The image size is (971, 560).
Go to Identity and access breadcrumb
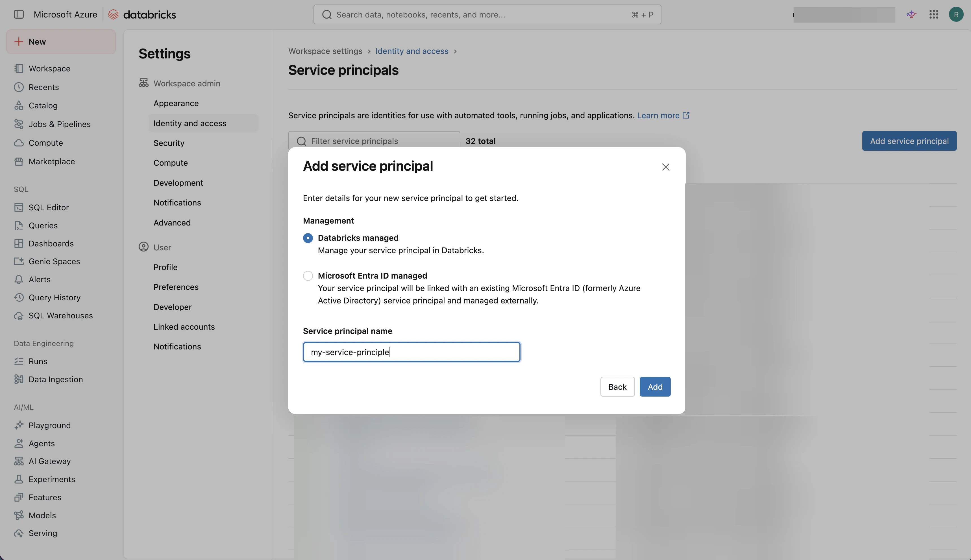tap(412, 51)
